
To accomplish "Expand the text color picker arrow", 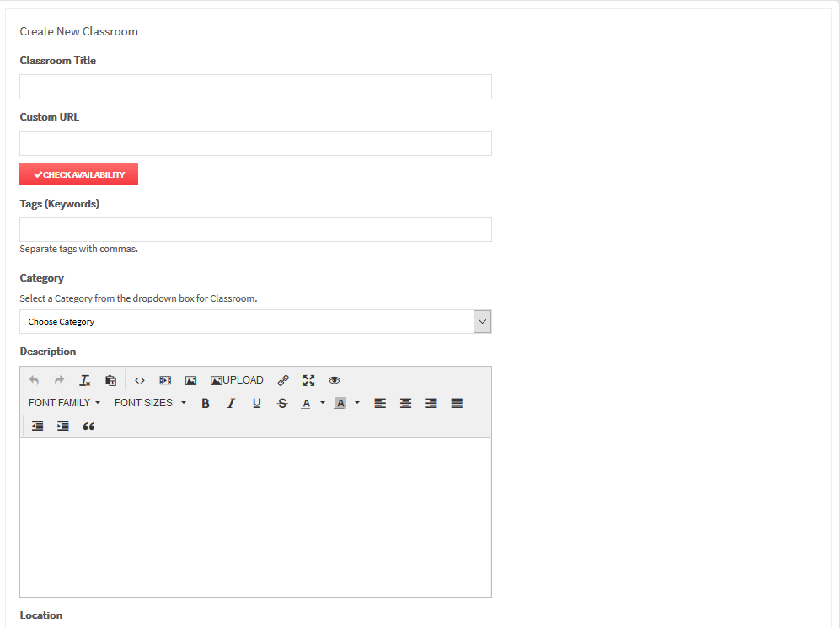I will click(323, 403).
